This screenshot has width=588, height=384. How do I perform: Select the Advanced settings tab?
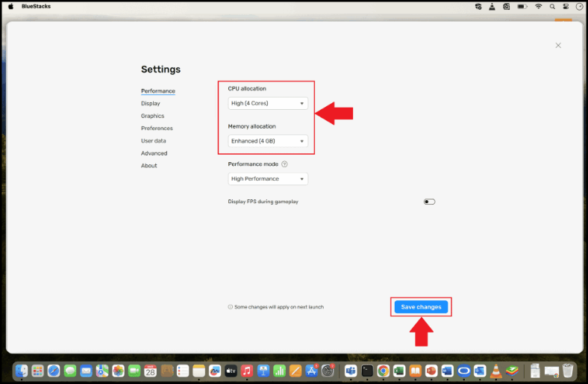click(x=154, y=153)
